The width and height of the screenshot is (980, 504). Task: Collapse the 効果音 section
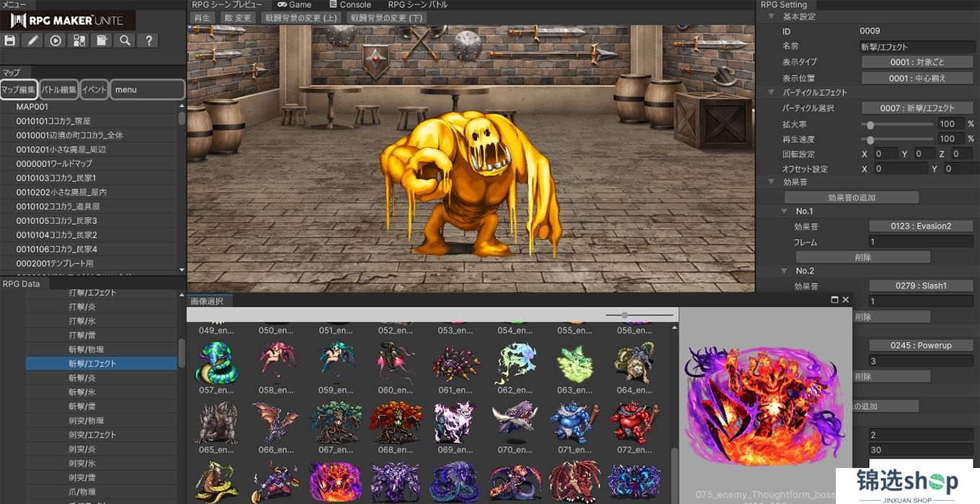(x=771, y=182)
